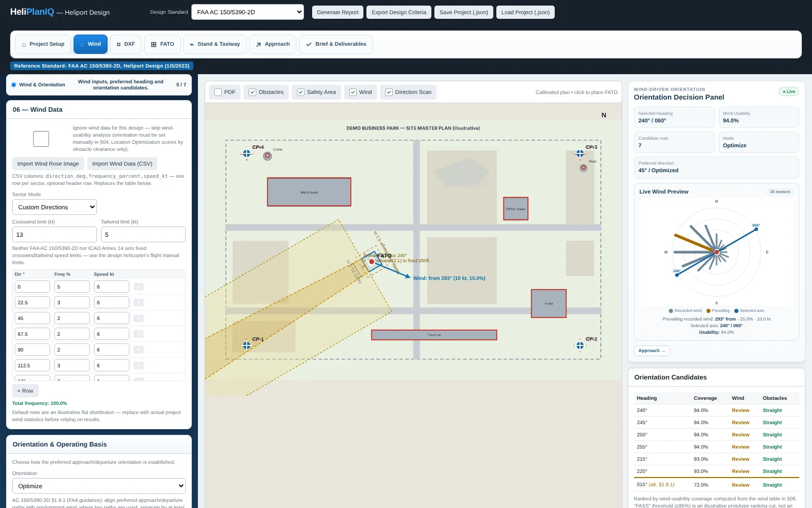Screen dimensions: 812x508
Task: Click the Tailwind limit input field
Action: tap(143, 235)
